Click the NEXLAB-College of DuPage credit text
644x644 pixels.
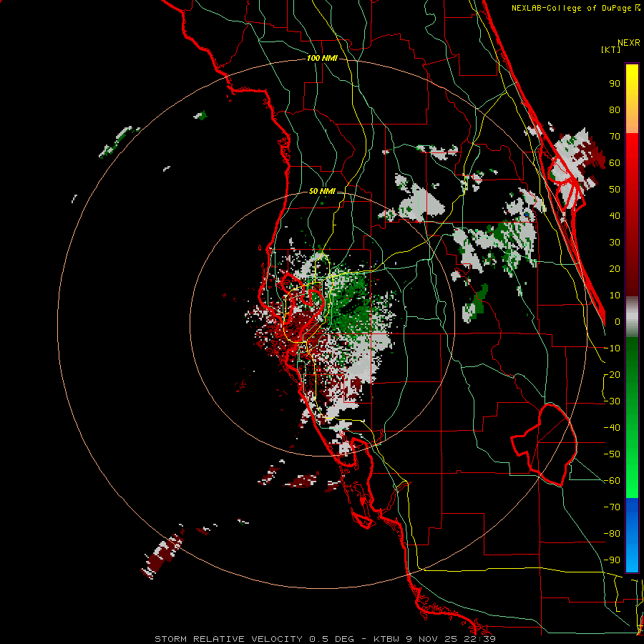pos(575,8)
